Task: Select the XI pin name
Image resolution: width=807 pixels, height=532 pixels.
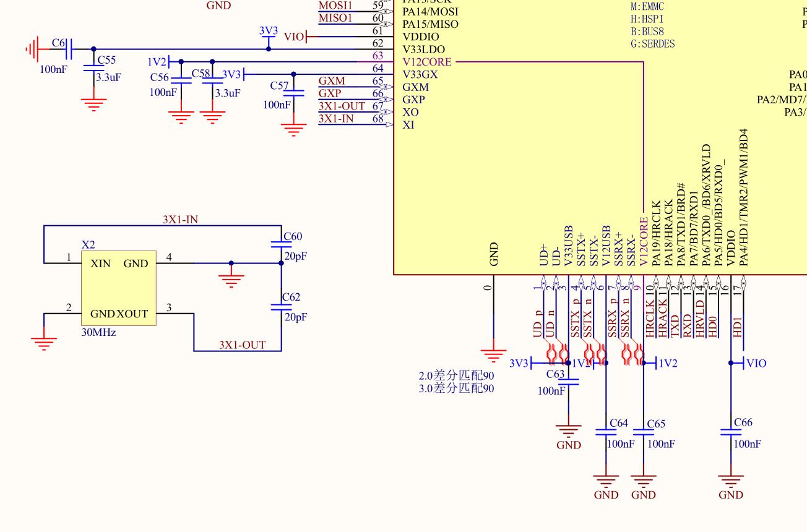Action: (x=408, y=125)
